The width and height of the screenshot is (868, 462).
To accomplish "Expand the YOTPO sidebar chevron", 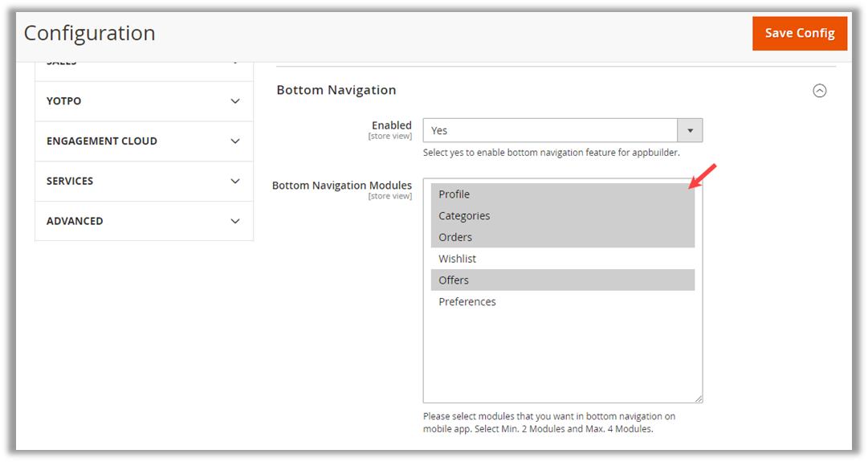I will 234,101.
